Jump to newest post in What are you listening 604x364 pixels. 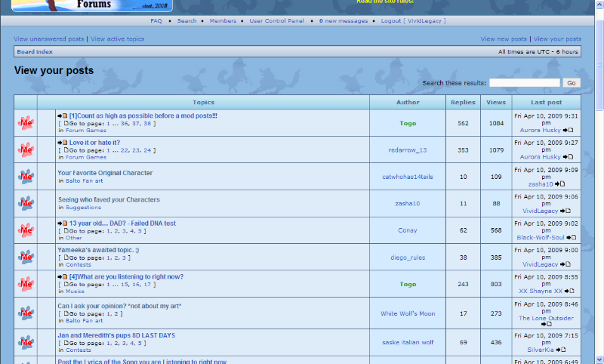[63, 277]
